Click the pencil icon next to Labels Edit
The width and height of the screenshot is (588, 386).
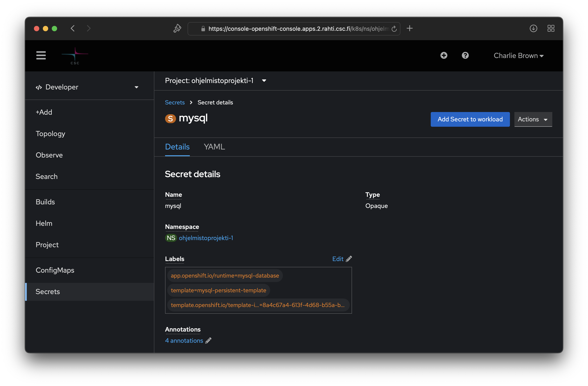(349, 259)
